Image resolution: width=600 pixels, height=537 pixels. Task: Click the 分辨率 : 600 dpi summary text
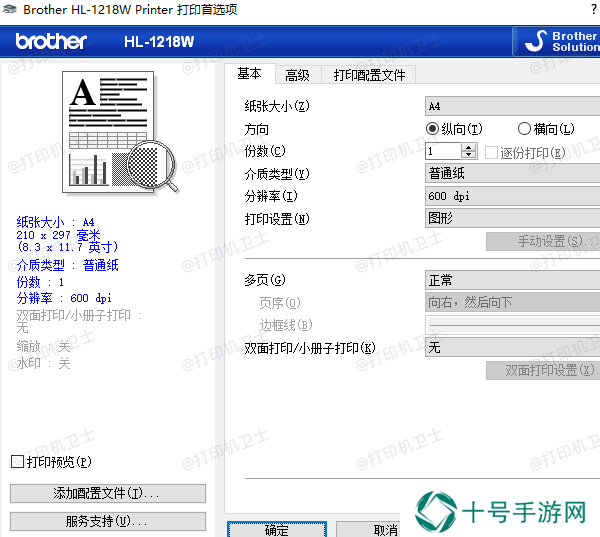(64, 298)
